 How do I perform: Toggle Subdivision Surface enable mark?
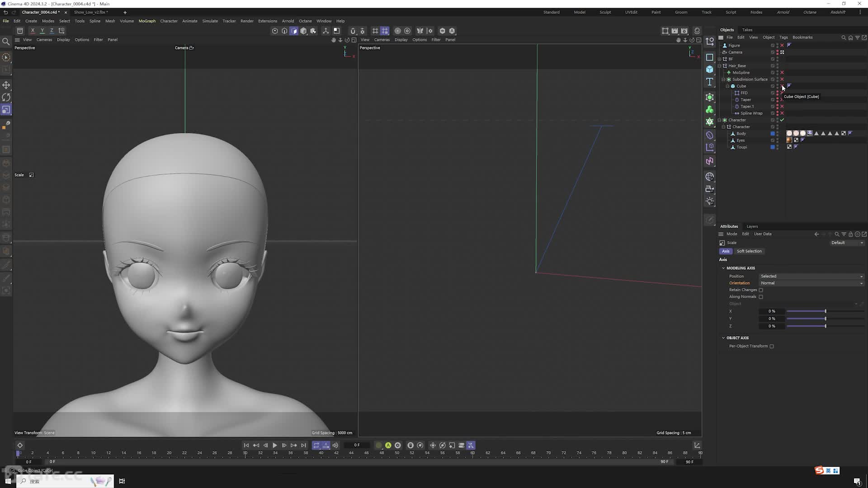782,79
